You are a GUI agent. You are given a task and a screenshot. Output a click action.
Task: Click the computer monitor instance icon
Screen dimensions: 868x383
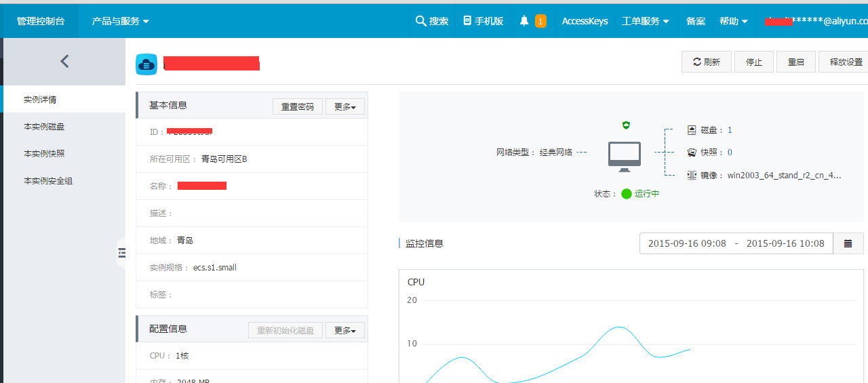625,155
